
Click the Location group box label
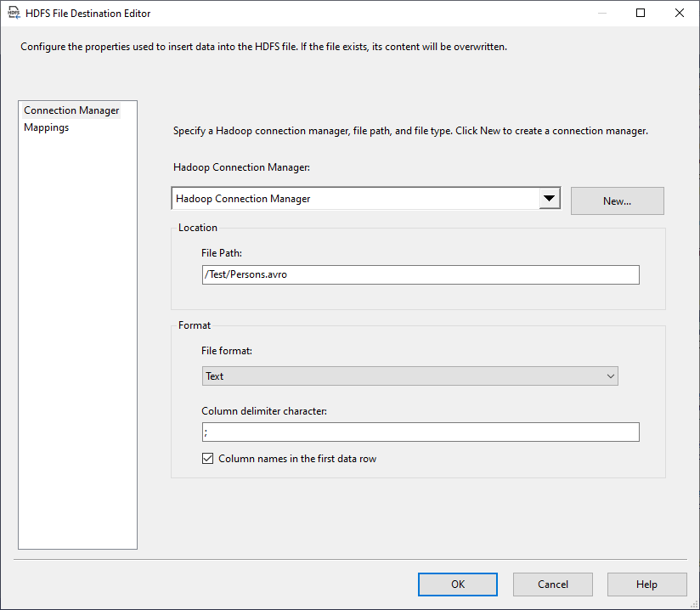[x=198, y=227]
